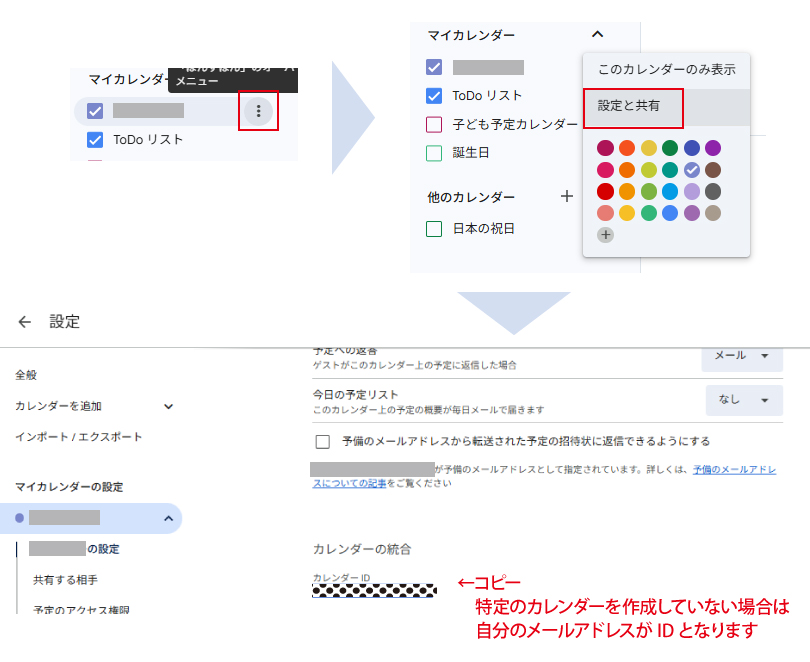Pick the selected lavender checkmark color swatch

point(692,170)
